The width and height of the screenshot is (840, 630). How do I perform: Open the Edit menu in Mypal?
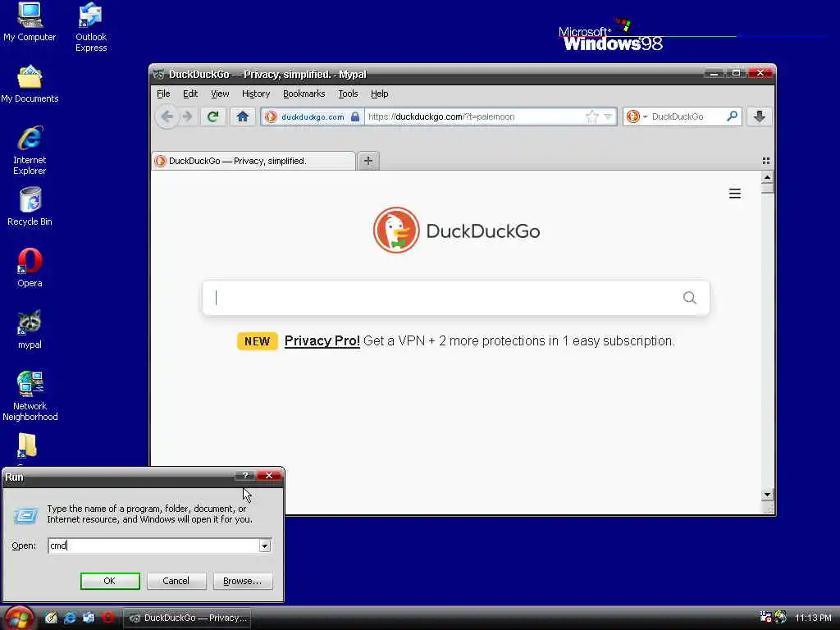click(190, 94)
